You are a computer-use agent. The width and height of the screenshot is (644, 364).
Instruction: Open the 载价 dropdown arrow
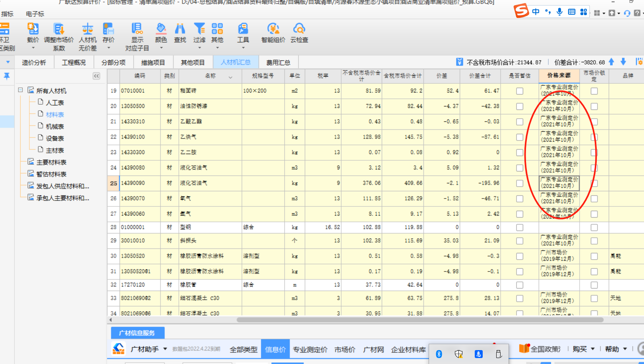pyautogui.click(x=33, y=48)
